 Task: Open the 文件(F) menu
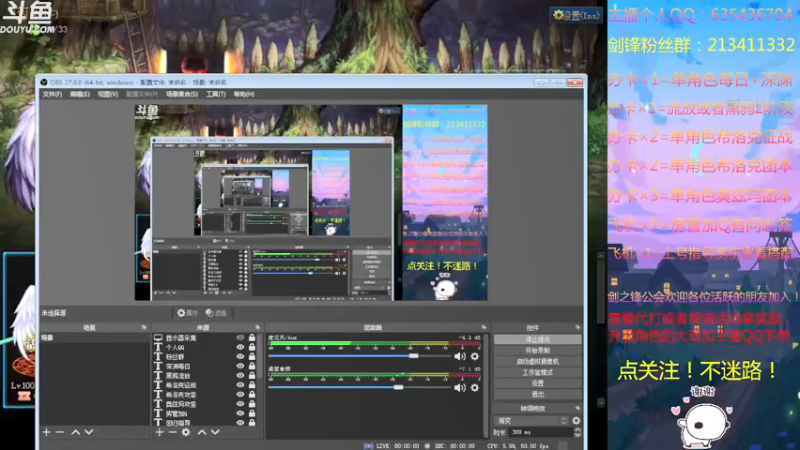tap(52, 94)
